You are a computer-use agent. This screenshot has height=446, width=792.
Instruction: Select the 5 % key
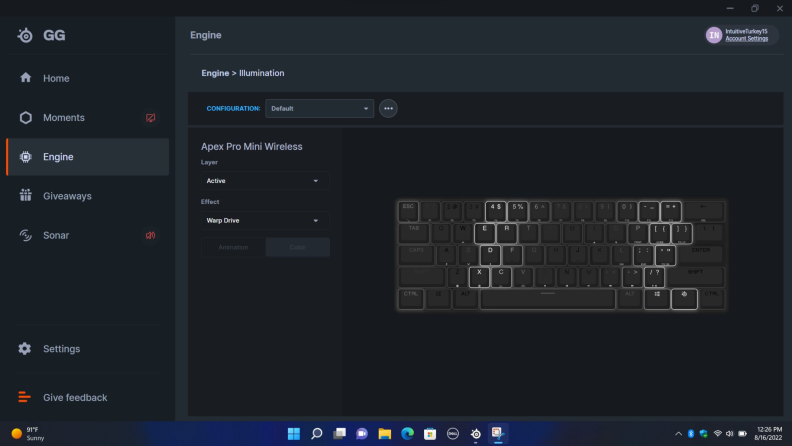[x=518, y=211]
